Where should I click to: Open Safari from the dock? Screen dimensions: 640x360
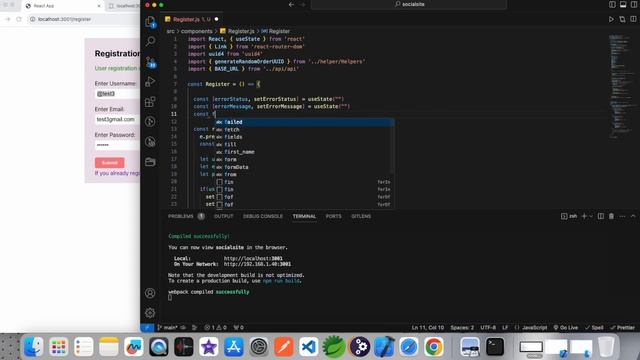[409, 347]
